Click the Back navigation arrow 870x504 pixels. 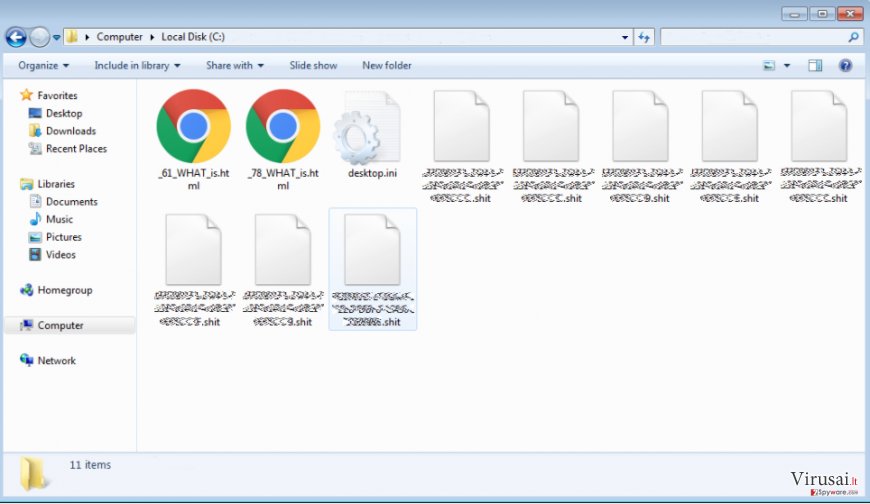pyautogui.click(x=16, y=37)
